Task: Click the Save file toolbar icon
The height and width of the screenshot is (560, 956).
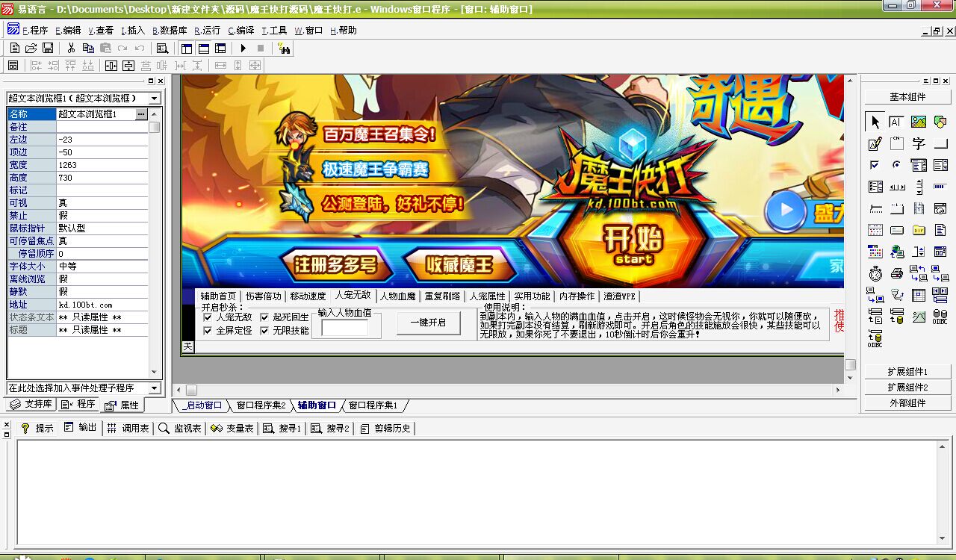Action: click(x=48, y=49)
